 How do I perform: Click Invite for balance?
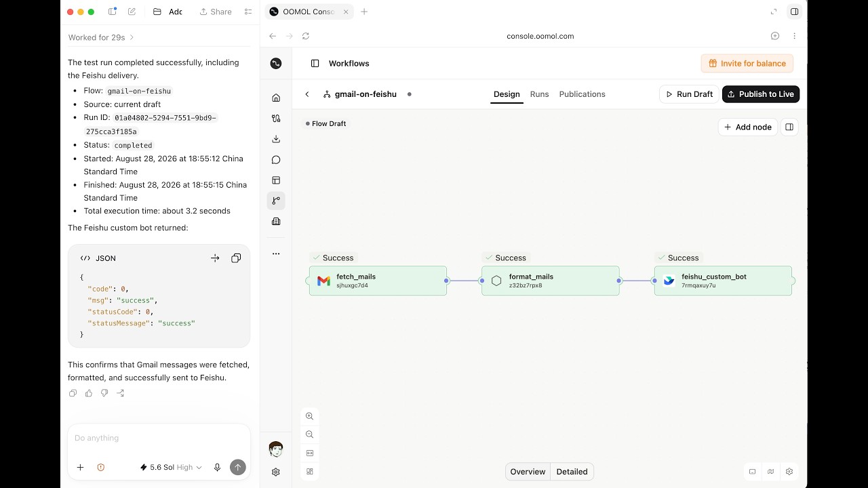click(x=747, y=64)
